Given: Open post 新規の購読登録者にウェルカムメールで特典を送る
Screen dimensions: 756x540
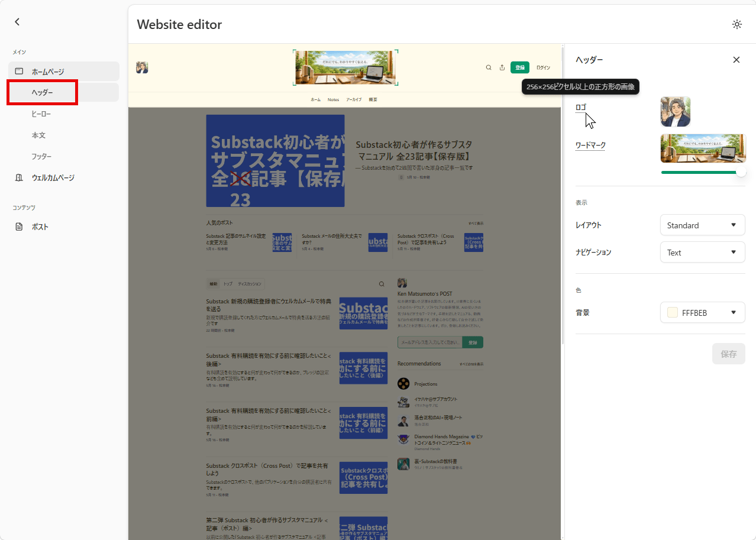Looking at the screenshot, I should (269, 305).
